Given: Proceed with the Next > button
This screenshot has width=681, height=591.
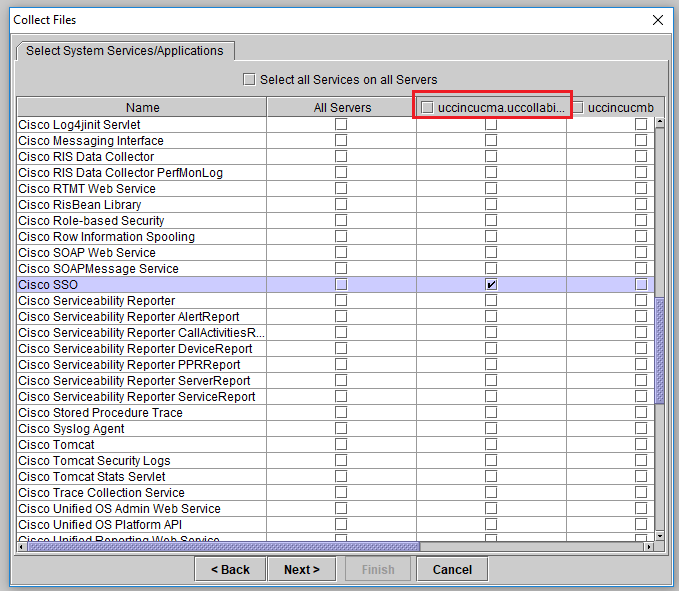Looking at the screenshot, I should coord(302,569).
